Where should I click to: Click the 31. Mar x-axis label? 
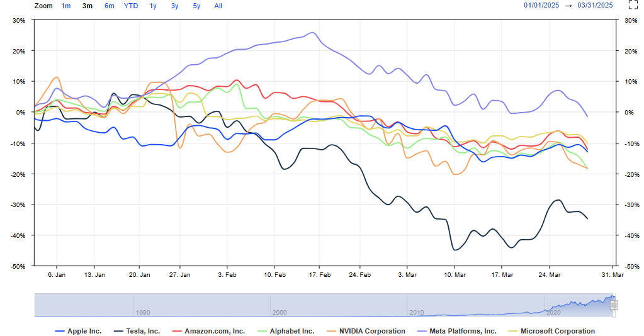(x=613, y=274)
